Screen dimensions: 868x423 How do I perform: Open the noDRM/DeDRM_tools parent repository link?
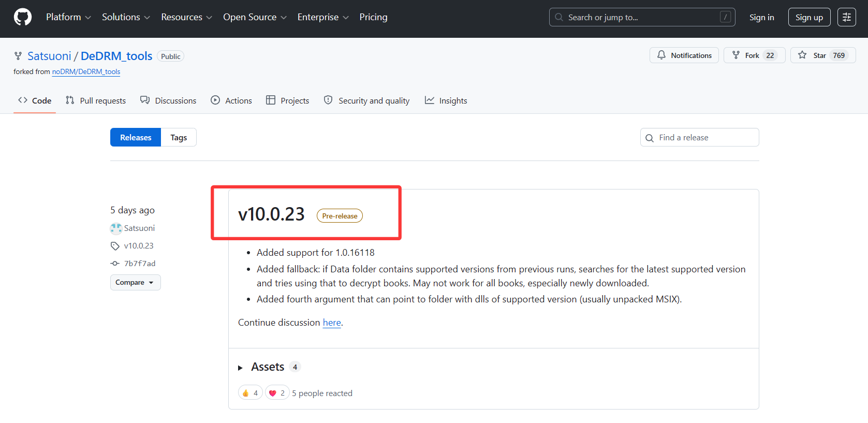click(86, 72)
